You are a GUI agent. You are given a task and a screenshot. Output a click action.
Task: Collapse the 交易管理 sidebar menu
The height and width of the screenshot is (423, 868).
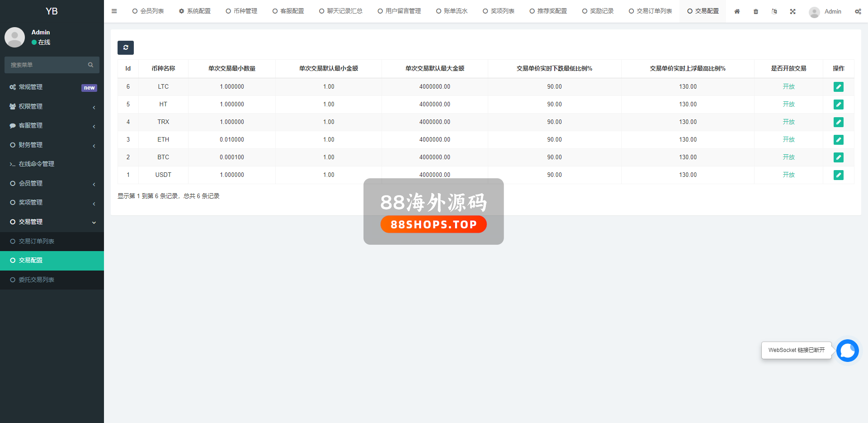52,222
